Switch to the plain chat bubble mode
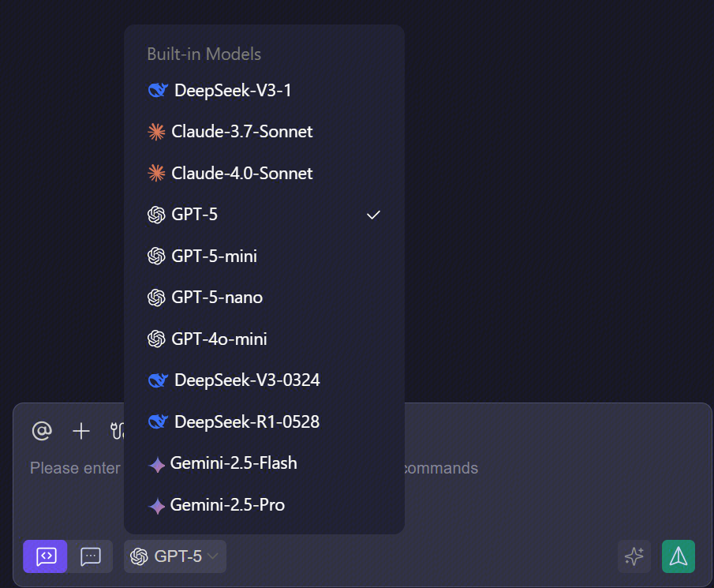The height and width of the screenshot is (588, 714). coord(91,556)
